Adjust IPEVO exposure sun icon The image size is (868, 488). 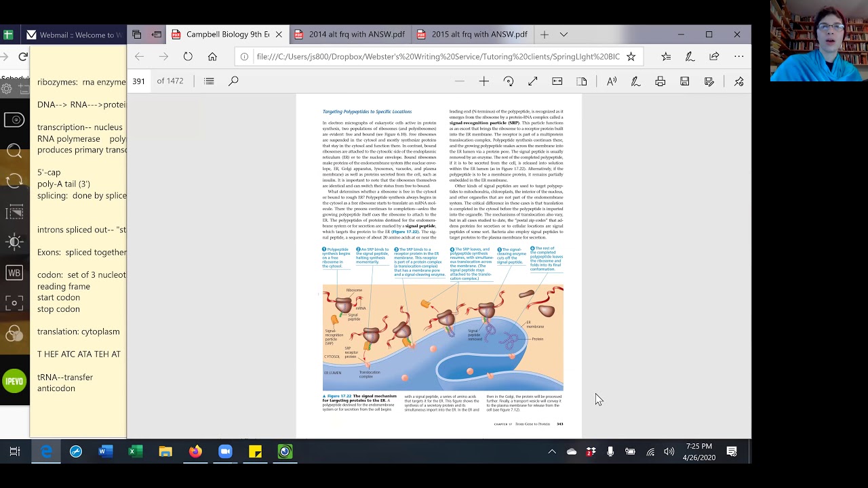click(14, 242)
